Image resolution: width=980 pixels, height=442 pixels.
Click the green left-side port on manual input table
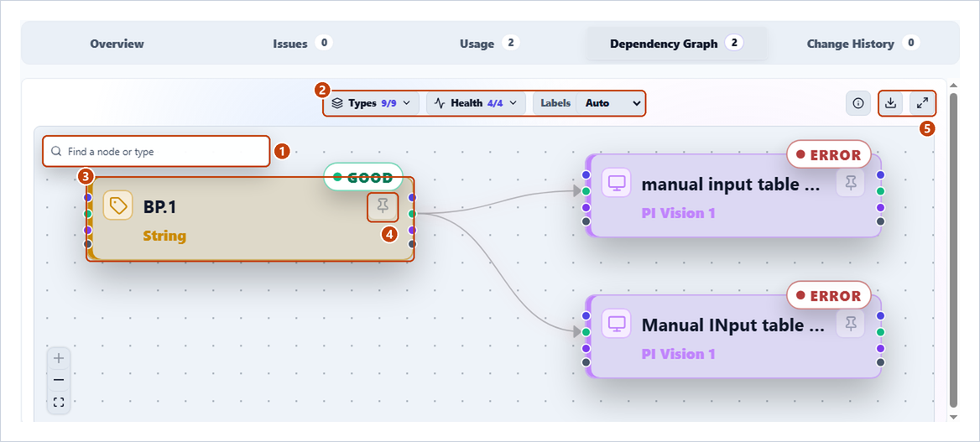coord(586,190)
